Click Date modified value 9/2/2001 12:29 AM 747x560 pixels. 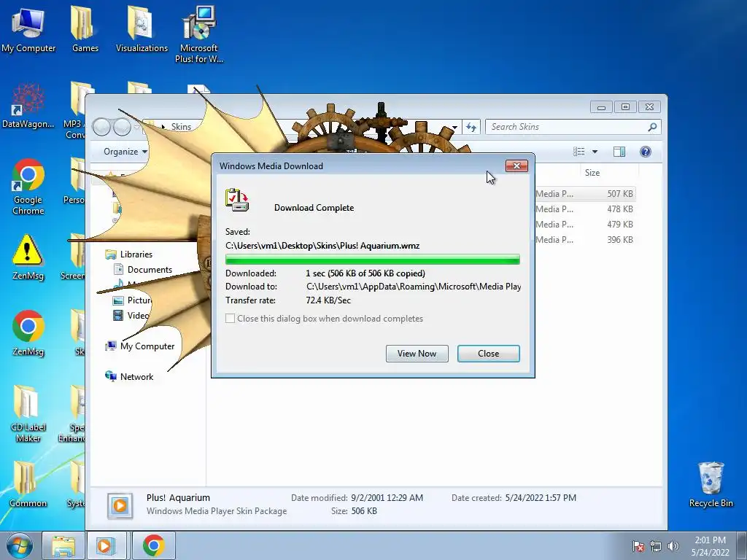tap(387, 497)
